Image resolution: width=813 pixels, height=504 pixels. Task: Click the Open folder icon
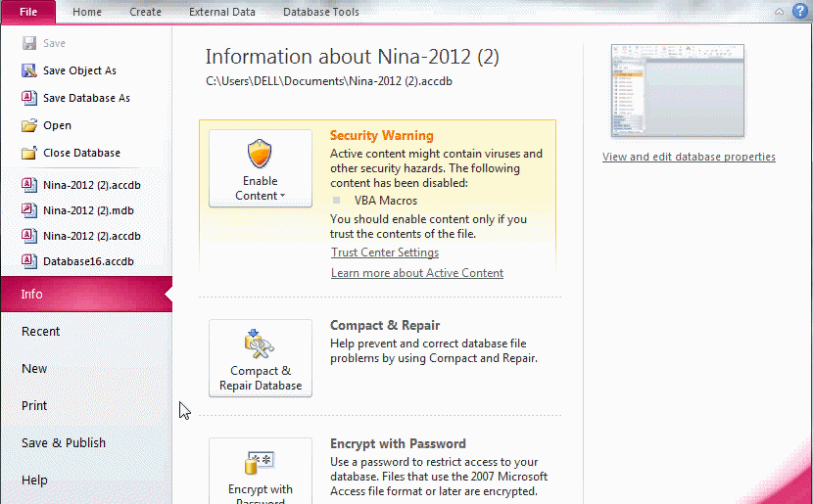(x=29, y=125)
